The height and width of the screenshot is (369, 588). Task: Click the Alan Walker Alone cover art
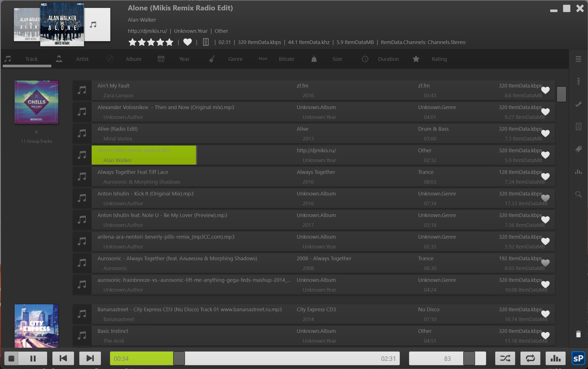62,24
